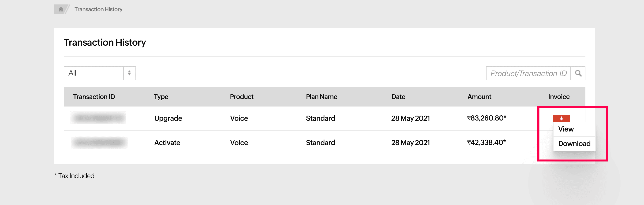
Task: Click the Product column header
Action: click(x=241, y=97)
